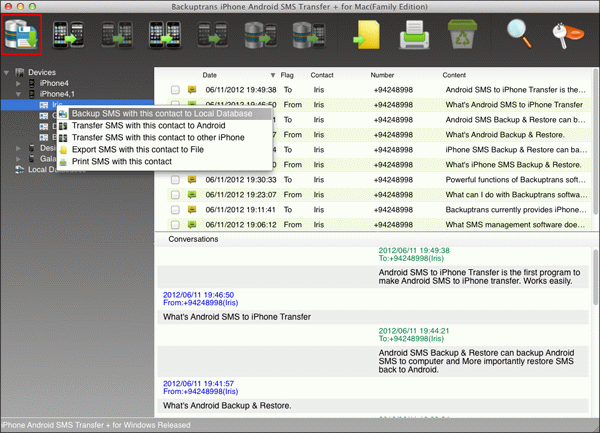Click the Flag column header
The image size is (600, 433).
pos(287,75)
